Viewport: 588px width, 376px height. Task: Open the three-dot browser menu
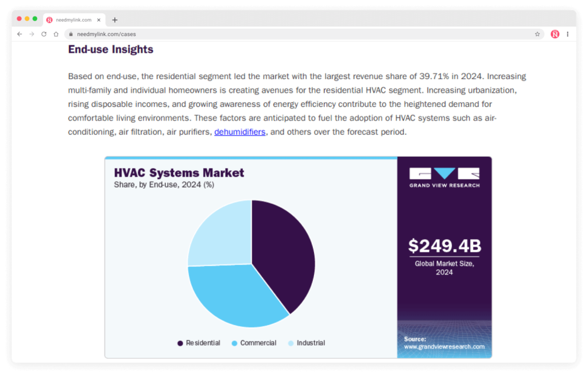(569, 34)
